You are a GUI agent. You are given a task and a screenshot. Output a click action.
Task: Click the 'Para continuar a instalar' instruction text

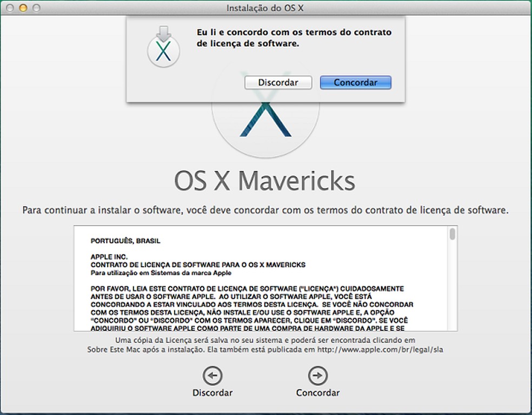265,210
